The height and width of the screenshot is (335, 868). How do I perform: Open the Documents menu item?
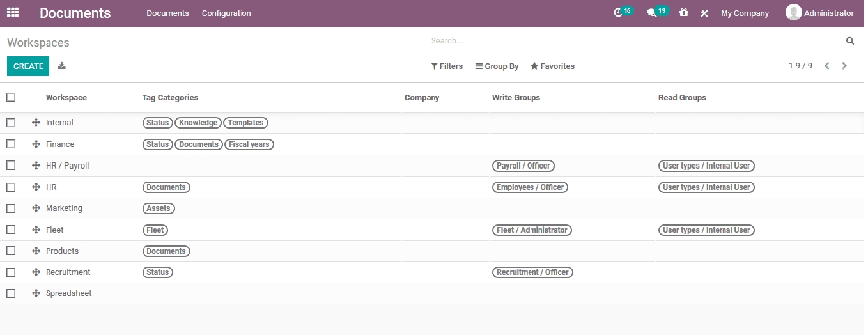[x=167, y=13]
